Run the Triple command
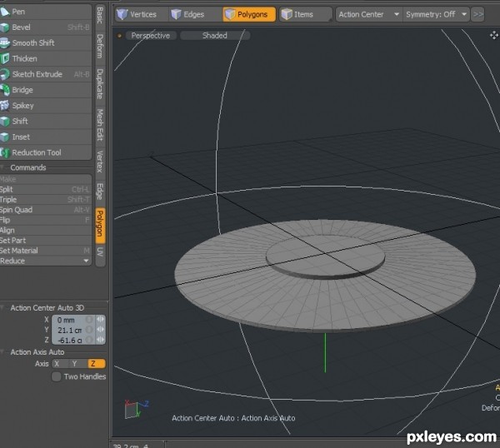 [x=46, y=200]
